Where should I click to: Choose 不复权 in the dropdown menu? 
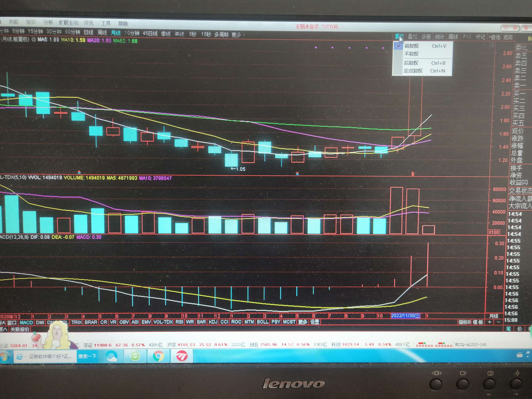click(x=411, y=54)
